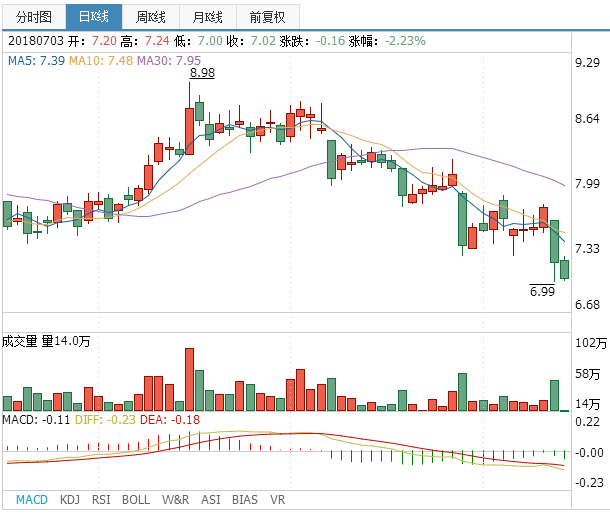Click the DEA: -0.18 value
The image size is (610, 516).
(170, 419)
